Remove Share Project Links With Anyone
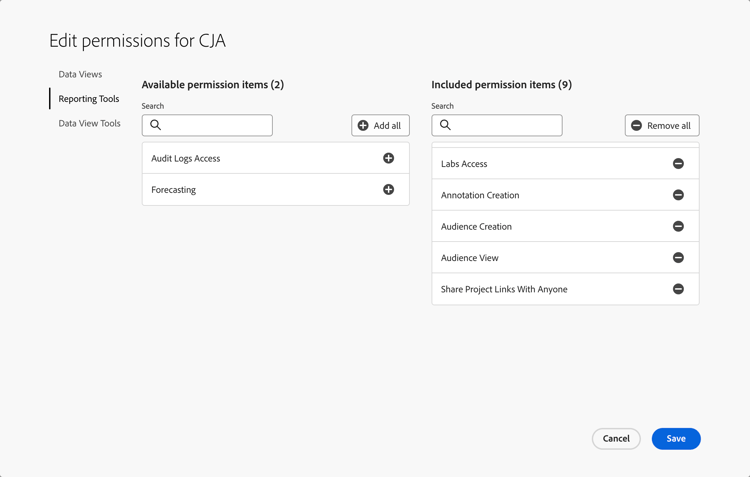The image size is (750, 477). coord(678,289)
